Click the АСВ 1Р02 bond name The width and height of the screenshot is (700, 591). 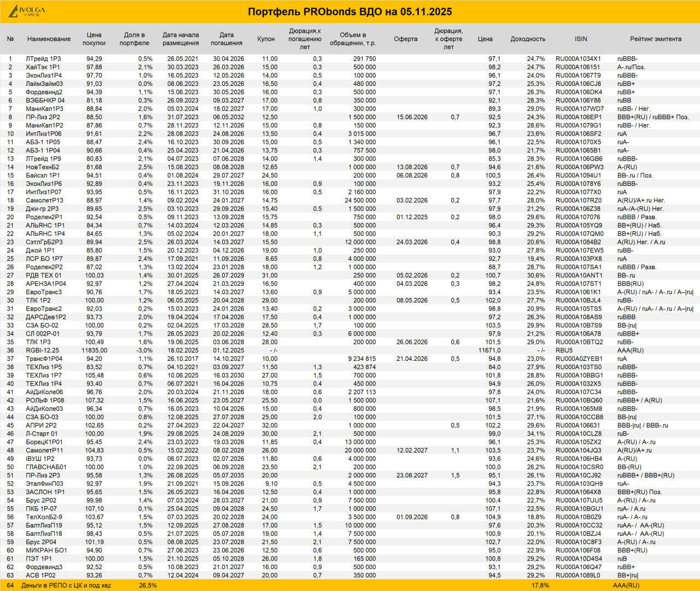coord(40,575)
